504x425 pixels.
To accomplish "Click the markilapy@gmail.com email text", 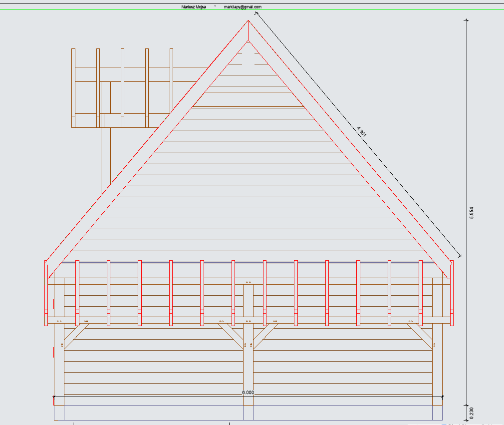I will 243,7.
